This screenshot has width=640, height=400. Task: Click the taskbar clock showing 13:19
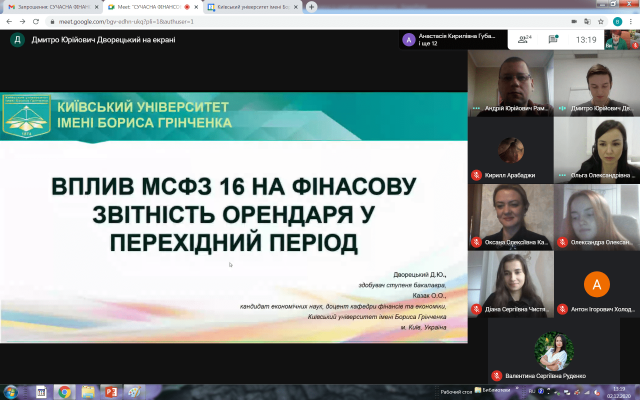pyautogui.click(x=618, y=392)
